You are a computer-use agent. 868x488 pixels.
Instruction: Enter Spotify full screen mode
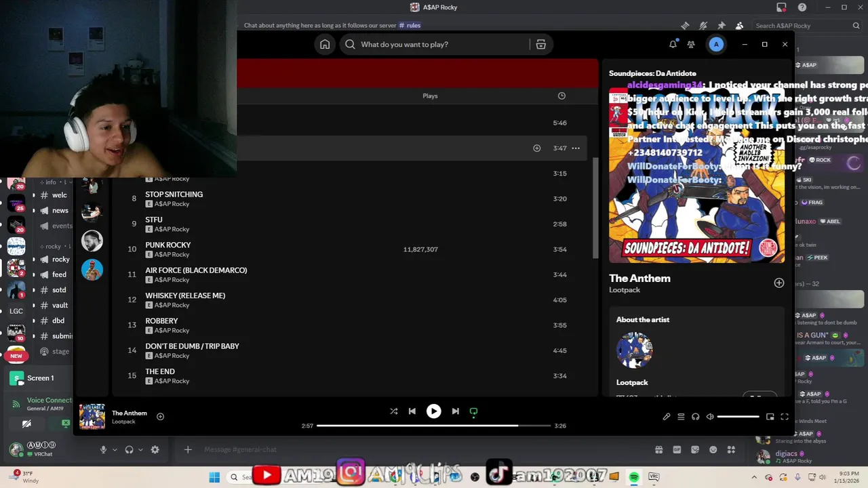coord(785,417)
